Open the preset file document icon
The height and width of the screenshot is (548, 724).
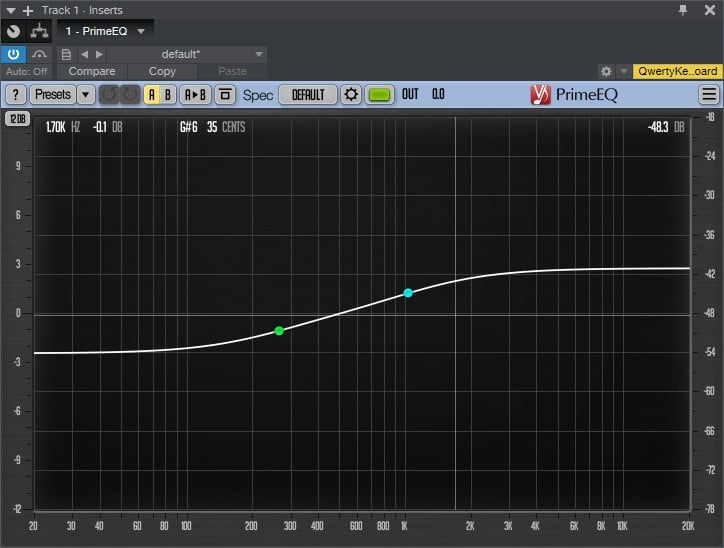coord(66,54)
